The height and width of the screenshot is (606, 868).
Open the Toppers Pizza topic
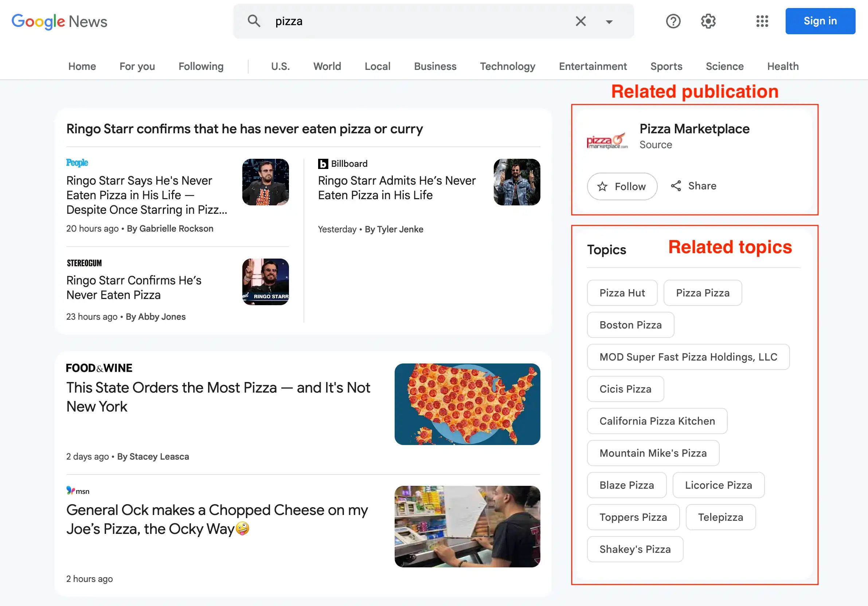[x=633, y=517]
